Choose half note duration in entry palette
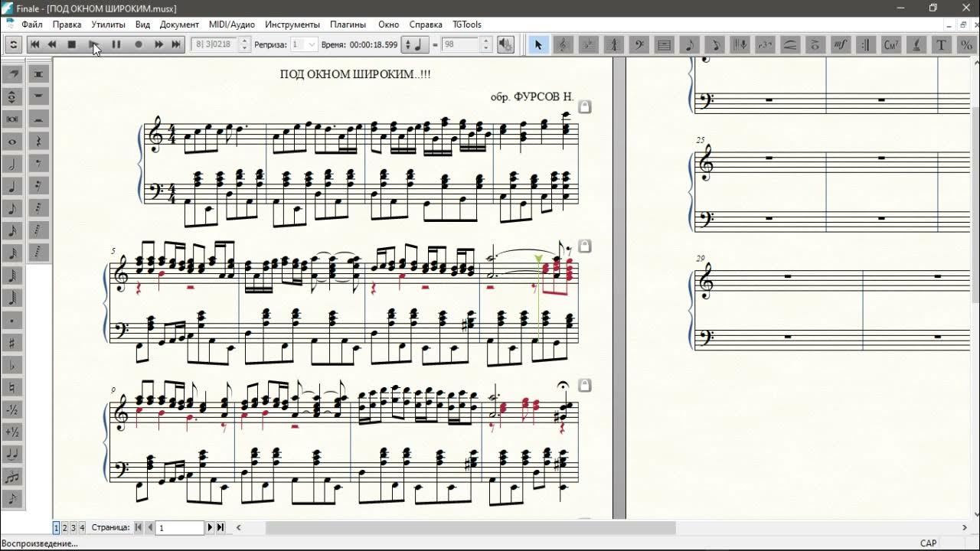 click(12, 164)
